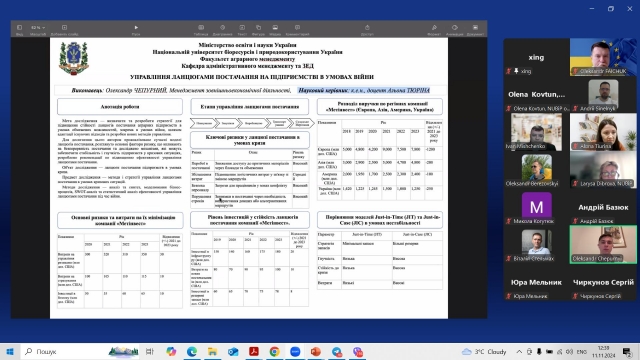Open the Media insertion icon
The image size is (640, 360).
pyautogui.click(x=275, y=28)
